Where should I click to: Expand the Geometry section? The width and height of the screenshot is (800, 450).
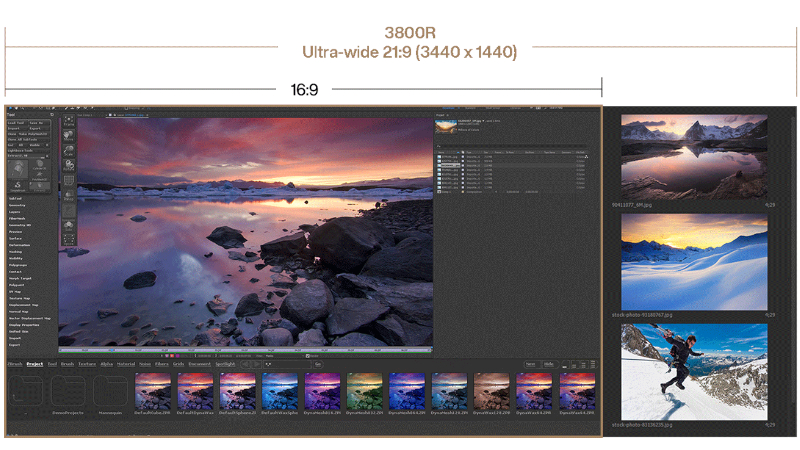pos(18,206)
